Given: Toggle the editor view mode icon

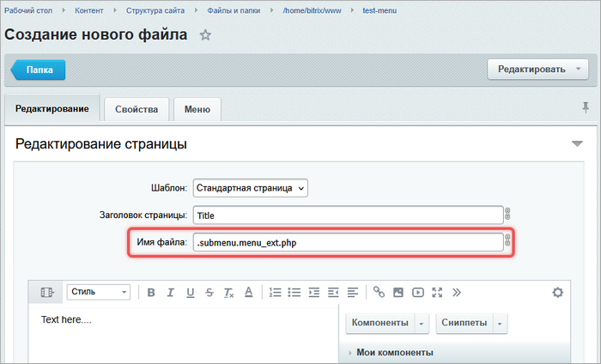Looking at the screenshot, I should pyautogui.click(x=46, y=293).
